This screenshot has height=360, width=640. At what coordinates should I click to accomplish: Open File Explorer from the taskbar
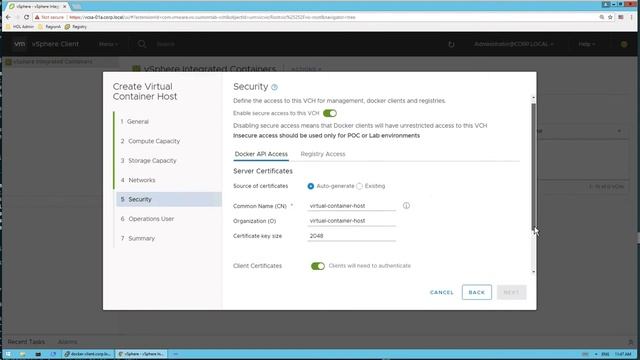[x=23, y=354]
